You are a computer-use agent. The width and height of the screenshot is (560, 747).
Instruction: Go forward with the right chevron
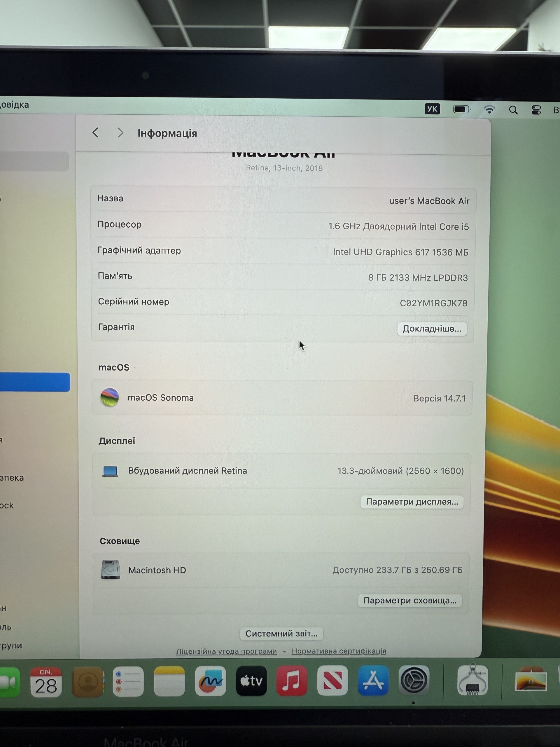120,133
